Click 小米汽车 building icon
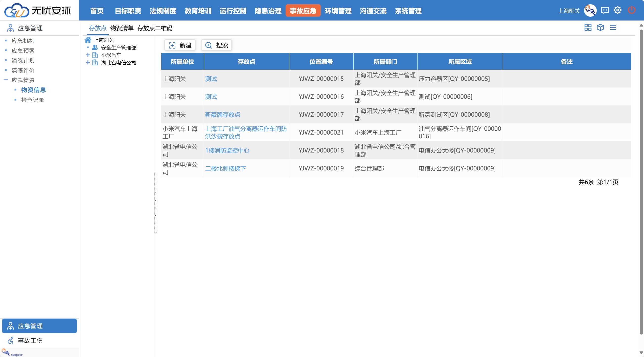644x357 pixels. pos(95,55)
